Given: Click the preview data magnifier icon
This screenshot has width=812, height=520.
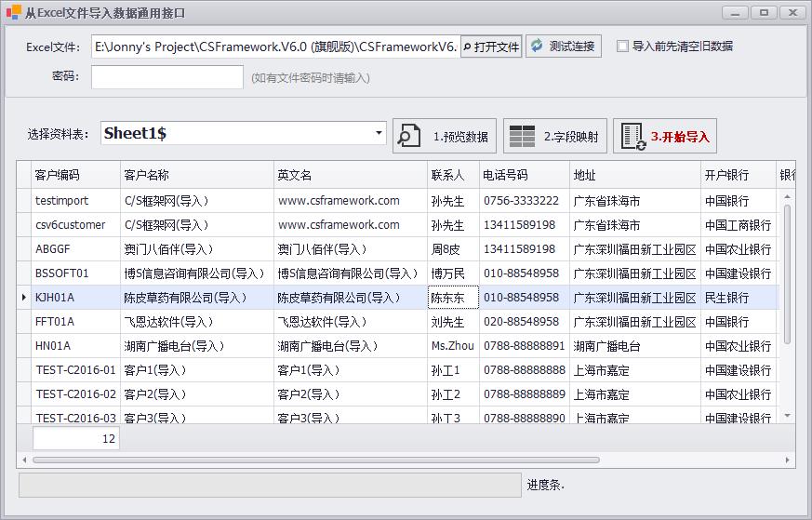Looking at the screenshot, I should point(409,136).
